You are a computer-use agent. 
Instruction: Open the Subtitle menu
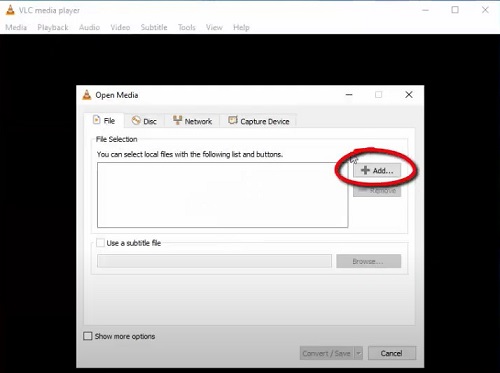click(154, 27)
